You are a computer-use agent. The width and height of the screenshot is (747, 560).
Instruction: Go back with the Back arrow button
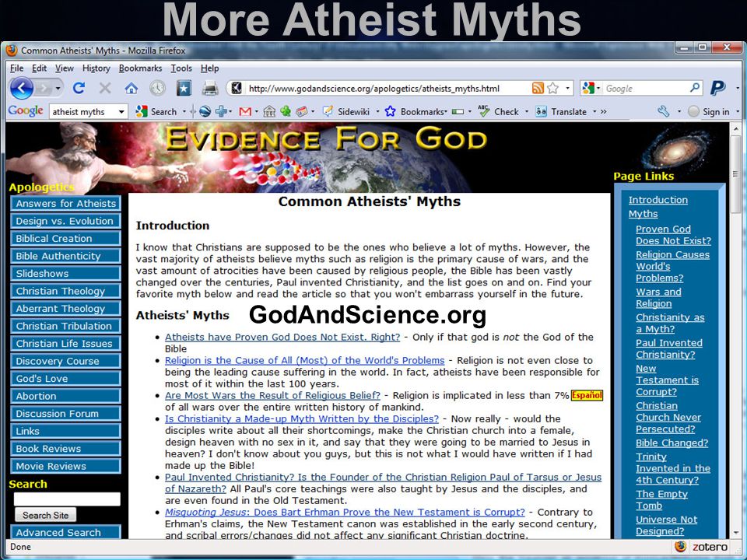[x=22, y=88]
